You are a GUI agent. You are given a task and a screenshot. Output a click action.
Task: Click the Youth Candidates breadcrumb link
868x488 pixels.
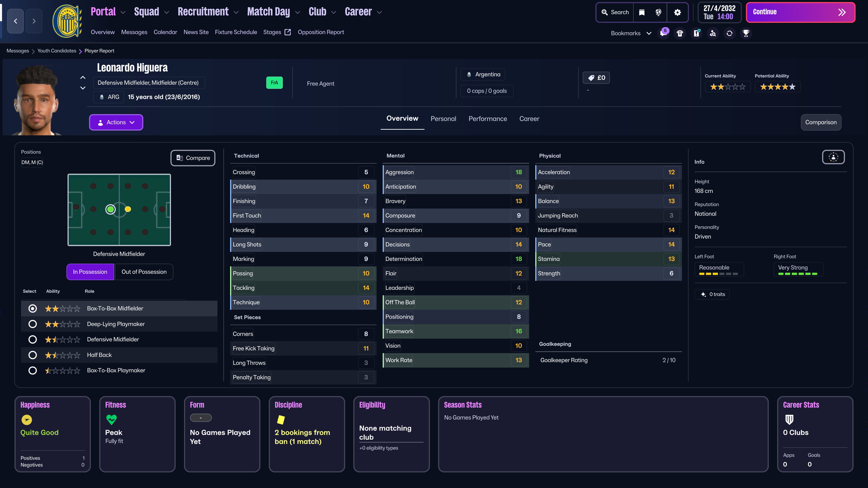(57, 51)
